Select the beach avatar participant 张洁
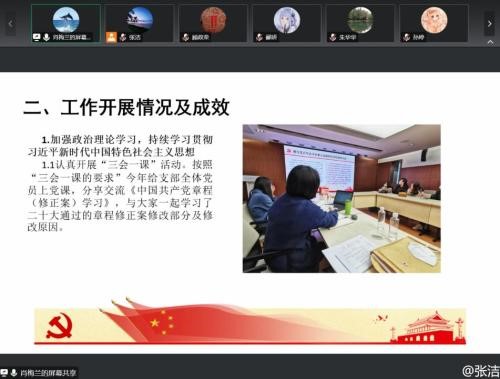500x379 pixels. pos(139,23)
